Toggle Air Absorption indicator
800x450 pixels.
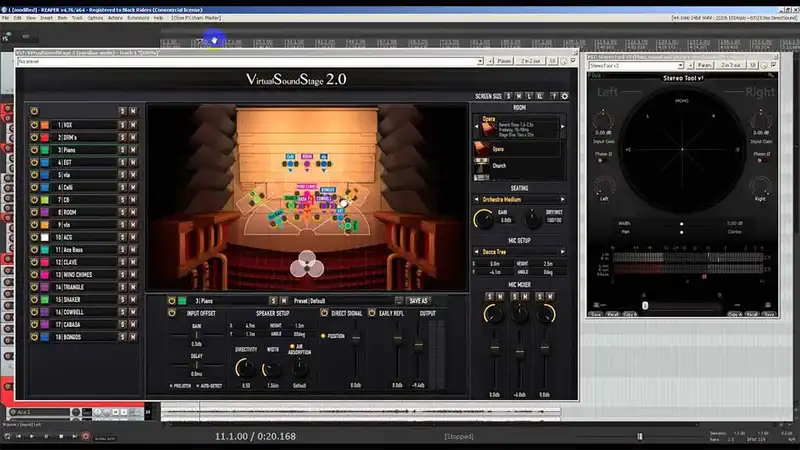tap(292, 346)
